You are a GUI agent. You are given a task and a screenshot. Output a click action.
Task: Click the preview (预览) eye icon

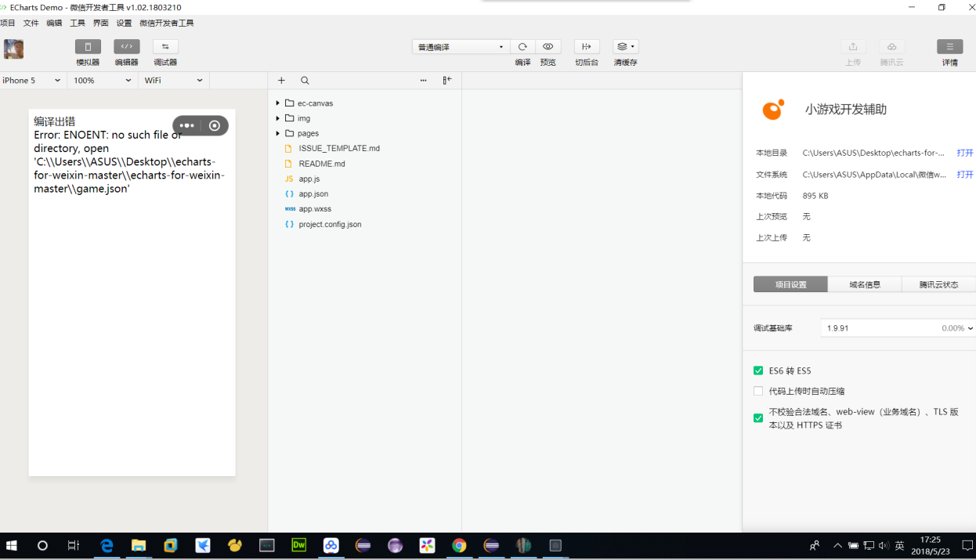pyautogui.click(x=548, y=47)
